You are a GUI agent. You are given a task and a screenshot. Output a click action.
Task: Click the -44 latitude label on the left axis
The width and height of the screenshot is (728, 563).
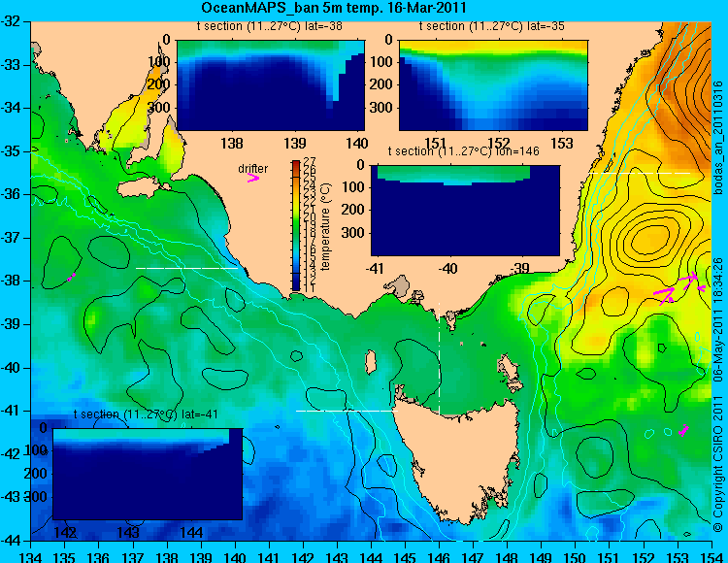coord(11,541)
